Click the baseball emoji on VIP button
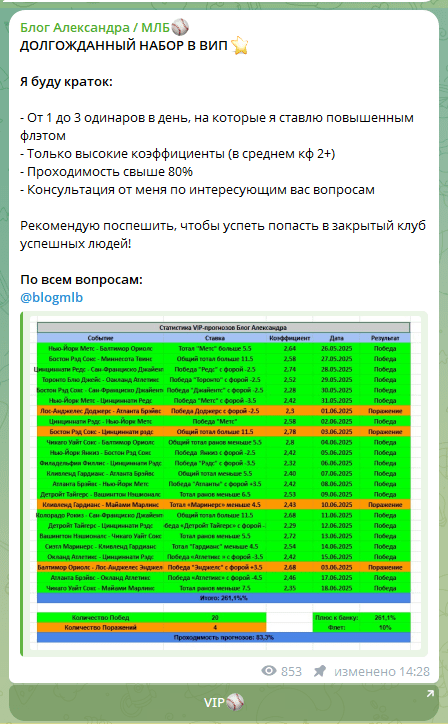Viewport: 448px width, 724px height. coord(235,703)
